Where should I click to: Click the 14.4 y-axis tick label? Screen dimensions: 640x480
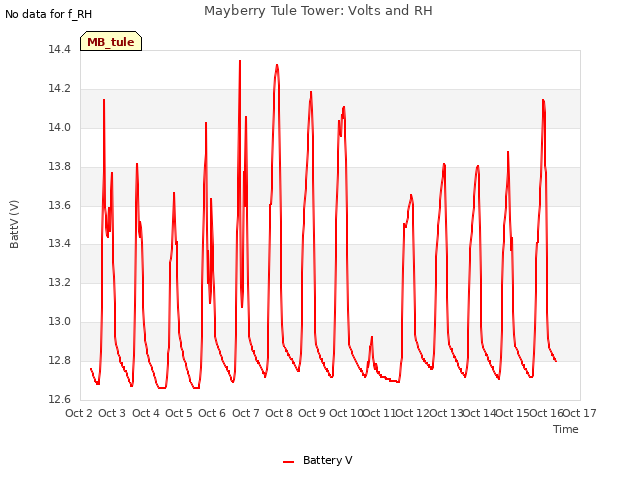60,50
